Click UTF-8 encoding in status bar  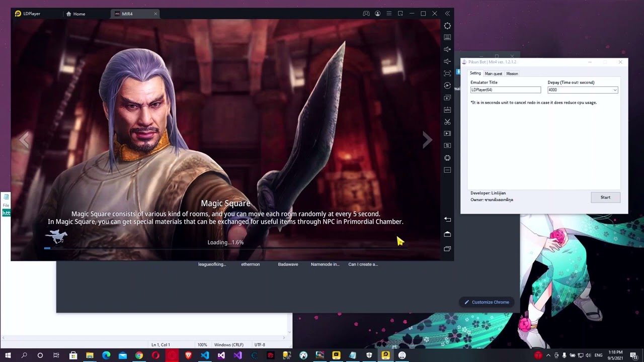click(260, 345)
